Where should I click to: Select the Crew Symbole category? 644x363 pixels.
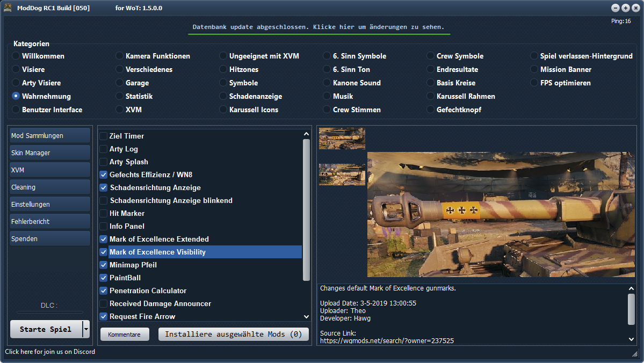(430, 56)
